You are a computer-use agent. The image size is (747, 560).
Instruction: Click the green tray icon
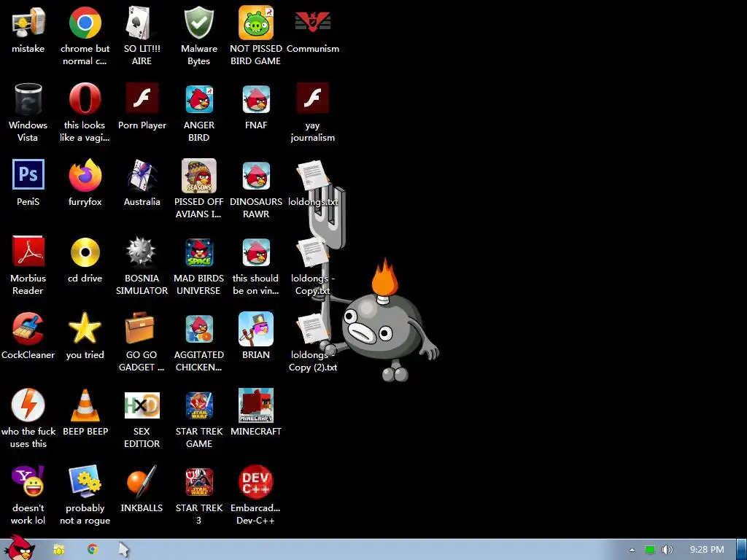coord(650,550)
